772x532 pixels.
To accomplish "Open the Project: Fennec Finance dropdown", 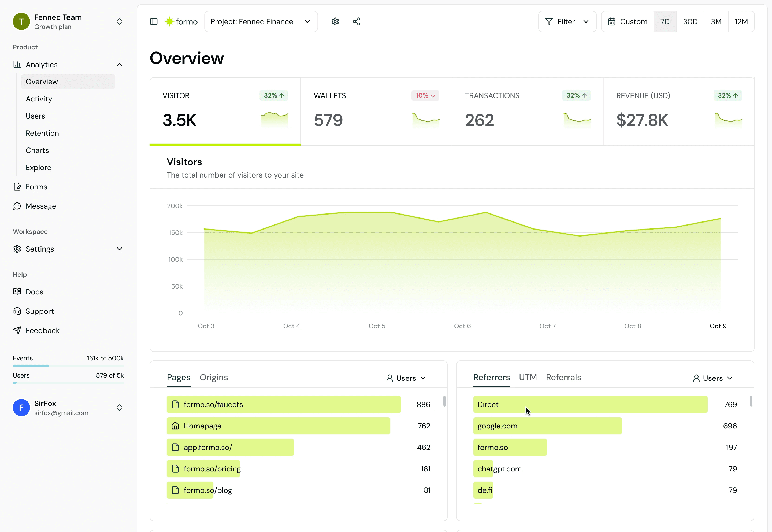I will [x=261, y=22].
